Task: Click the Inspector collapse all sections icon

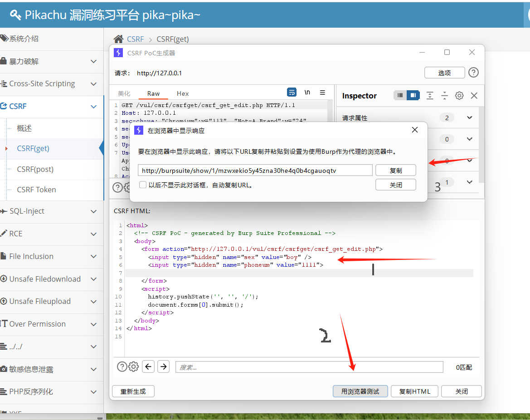Action: pos(444,96)
